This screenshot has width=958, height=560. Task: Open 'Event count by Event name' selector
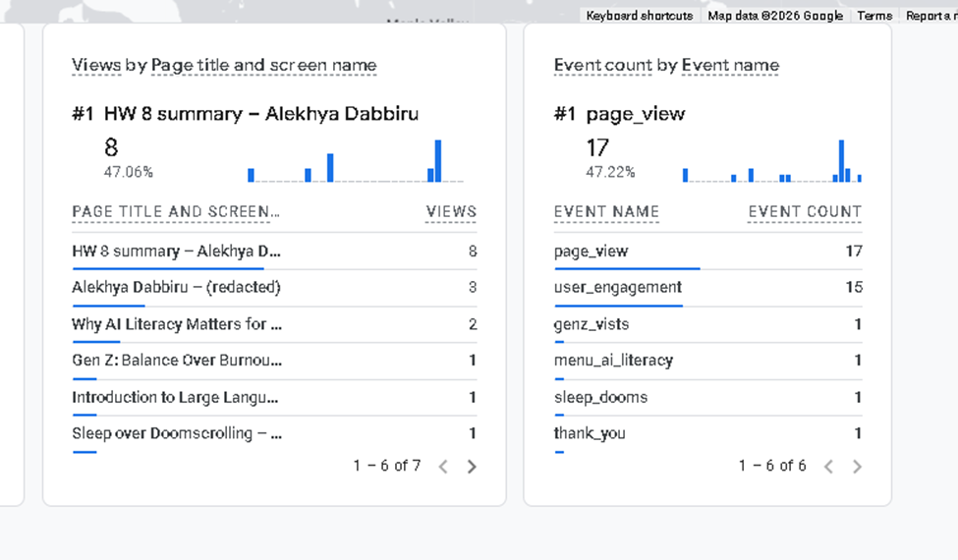pyautogui.click(x=666, y=66)
